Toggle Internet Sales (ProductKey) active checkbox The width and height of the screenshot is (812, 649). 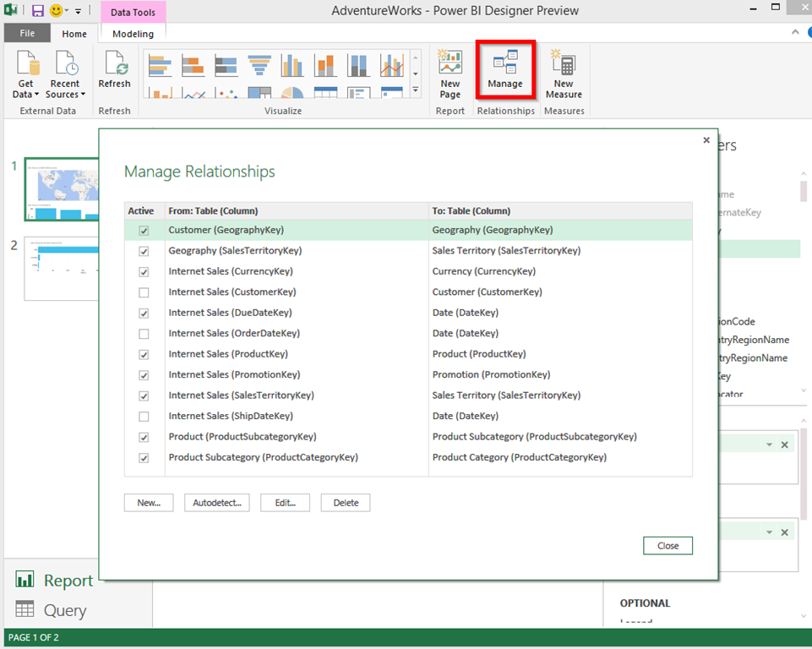[x=144, y=355]
